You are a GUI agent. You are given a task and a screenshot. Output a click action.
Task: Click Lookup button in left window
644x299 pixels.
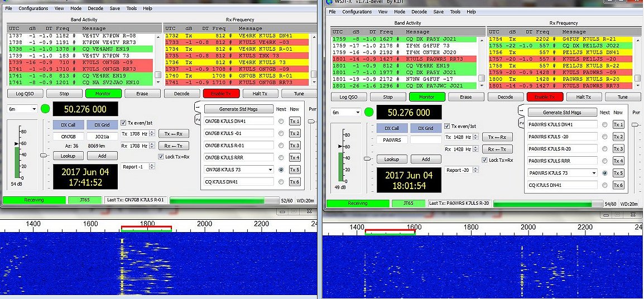68,156
